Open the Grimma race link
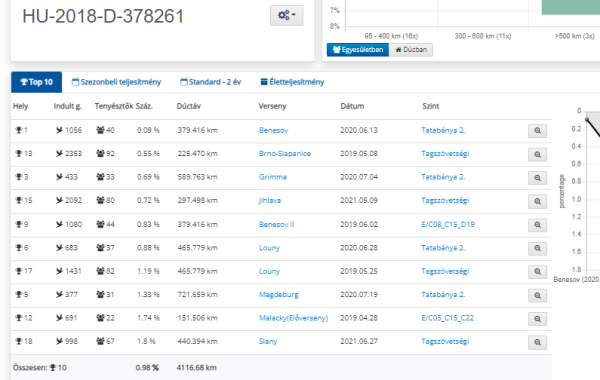This screenshot has width=600, height=380. click(273, 177)
